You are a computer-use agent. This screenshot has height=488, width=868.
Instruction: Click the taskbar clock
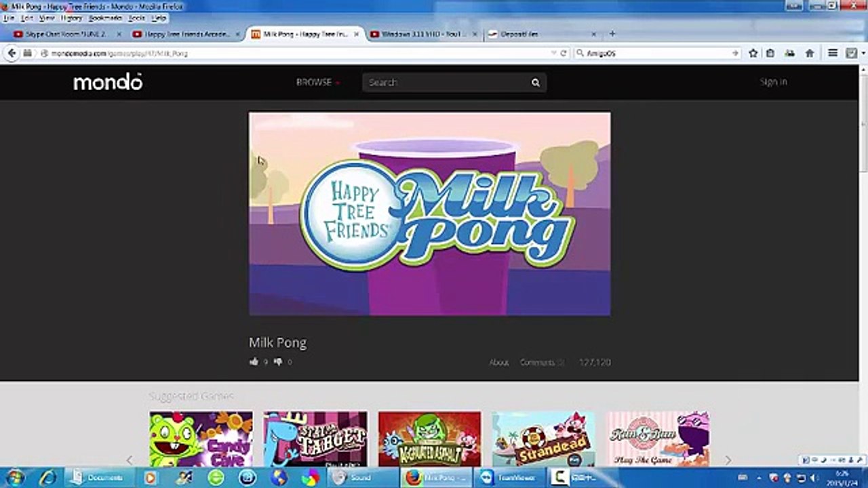tap(844, 478)
